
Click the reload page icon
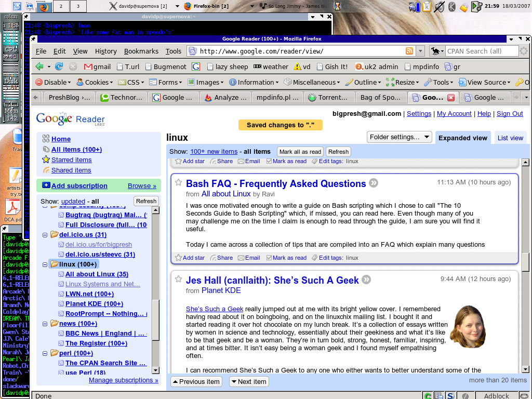(x=59, y=66)
